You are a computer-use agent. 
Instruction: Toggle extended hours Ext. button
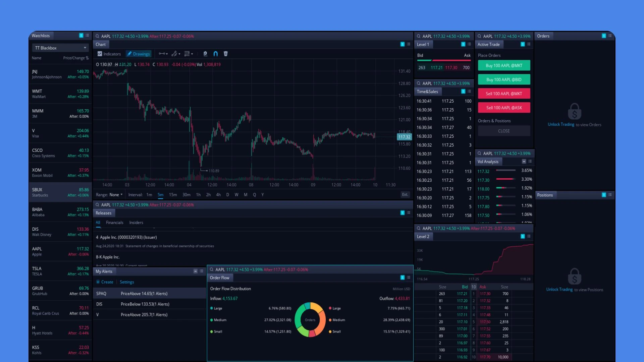405,195
